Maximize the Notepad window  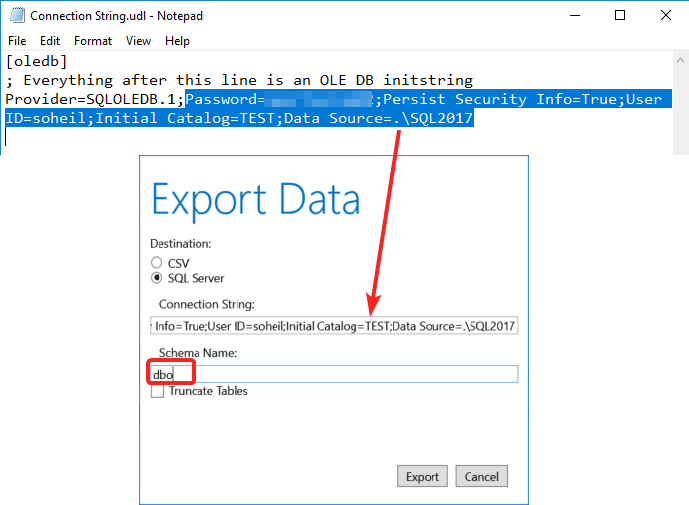pyautogui.click(x=620, y=15)
